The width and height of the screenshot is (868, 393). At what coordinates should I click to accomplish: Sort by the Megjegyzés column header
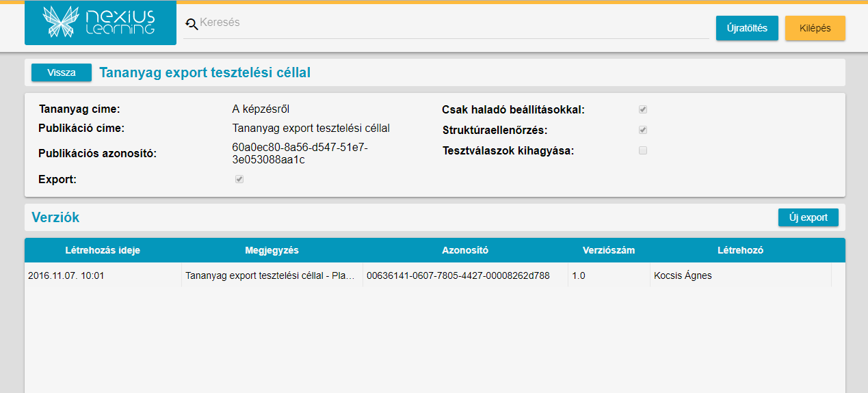272,250
